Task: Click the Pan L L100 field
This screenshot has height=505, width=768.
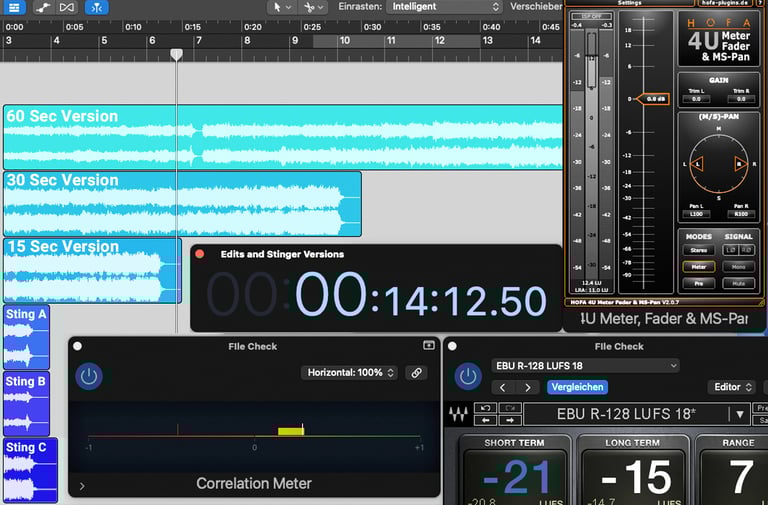Action: click(x=696, y=214)
